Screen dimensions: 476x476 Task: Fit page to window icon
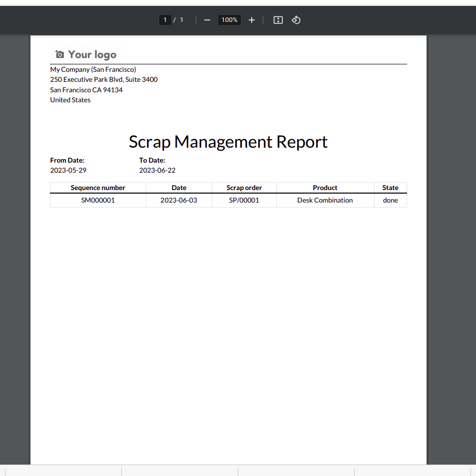(278, 20)
